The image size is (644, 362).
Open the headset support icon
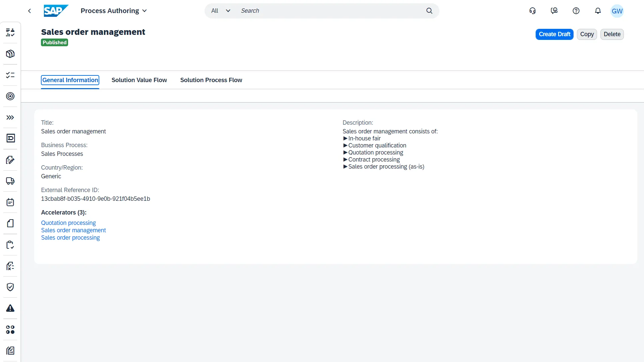533,11
